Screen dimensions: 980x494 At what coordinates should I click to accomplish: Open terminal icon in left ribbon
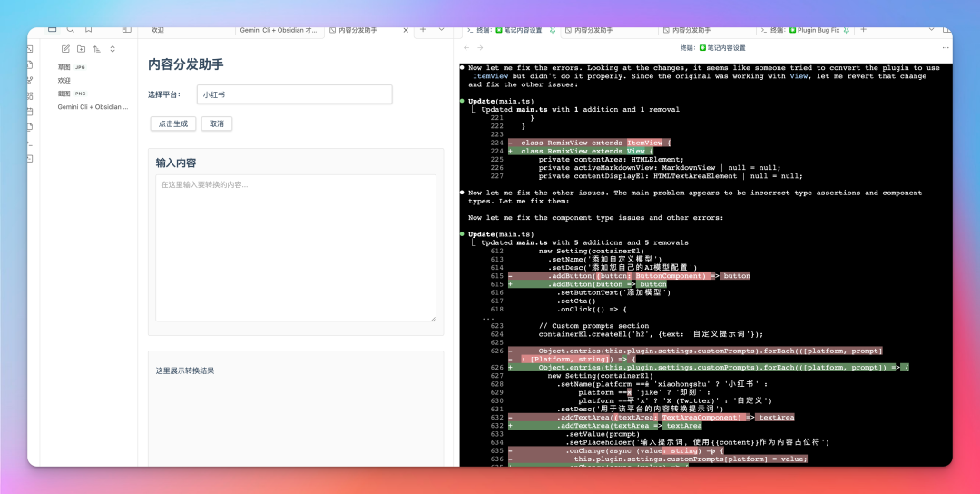tap(30, 143)
